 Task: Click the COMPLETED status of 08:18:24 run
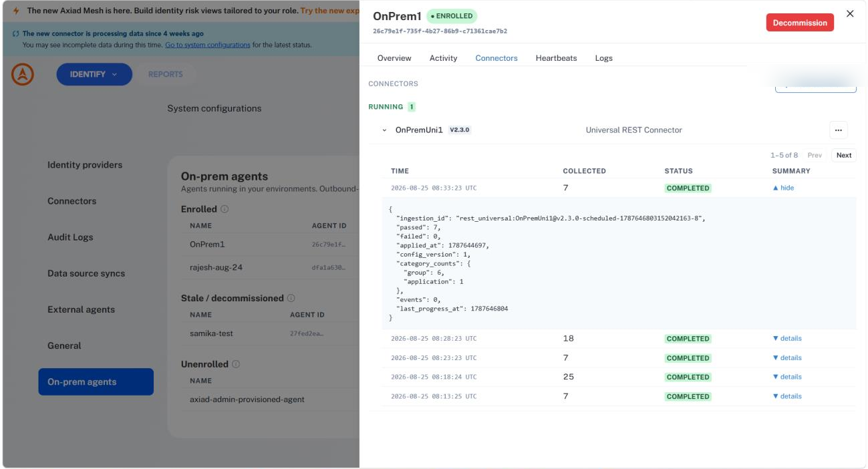click(688, 377)
